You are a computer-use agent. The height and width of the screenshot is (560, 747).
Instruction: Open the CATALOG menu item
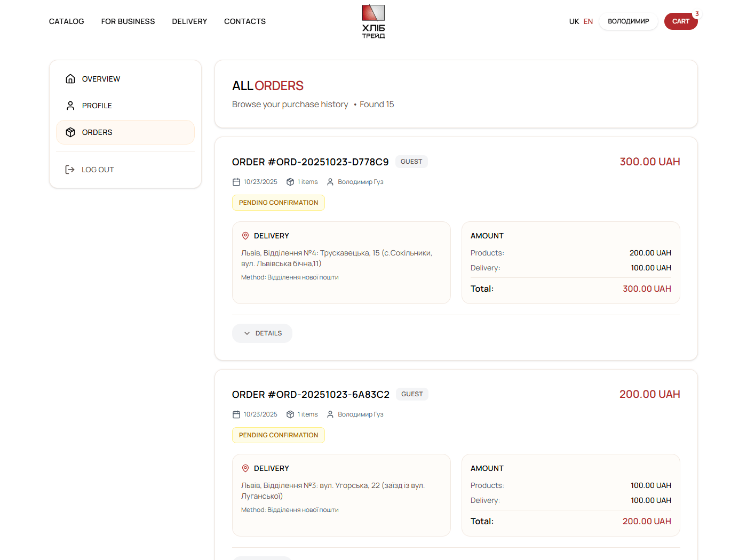tap(66, 21)
